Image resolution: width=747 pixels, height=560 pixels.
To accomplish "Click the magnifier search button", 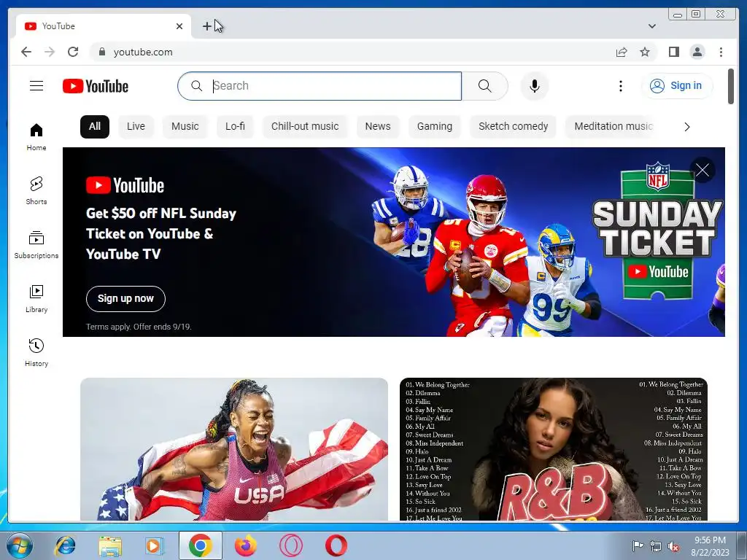I will (x=484, y=86).
